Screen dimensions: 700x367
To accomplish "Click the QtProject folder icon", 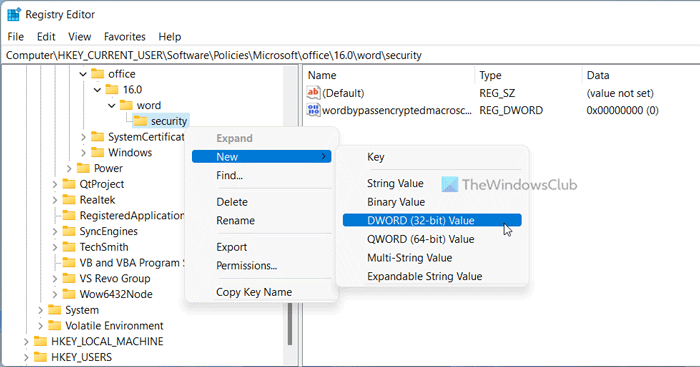I will point(69,184).
